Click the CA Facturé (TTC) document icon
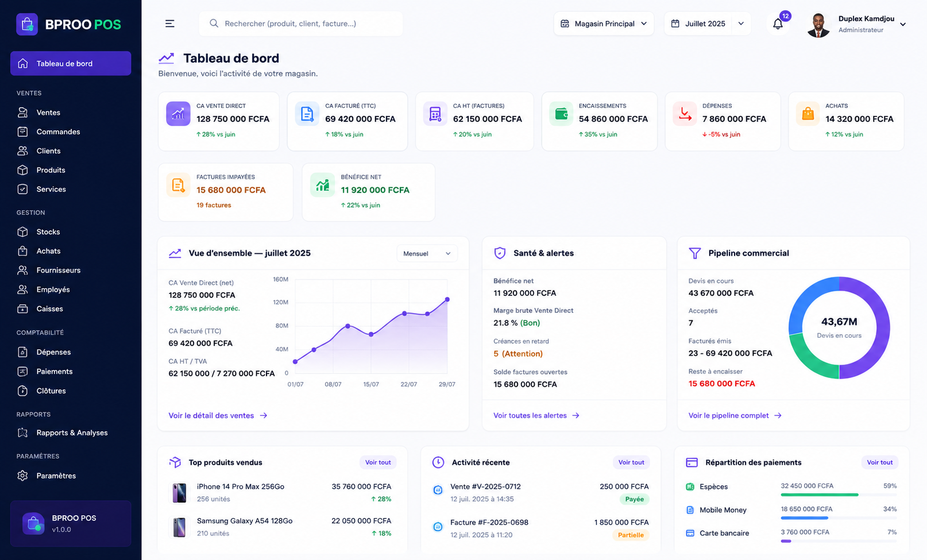Viewport: 927px width, 560px height. [307, 114]
